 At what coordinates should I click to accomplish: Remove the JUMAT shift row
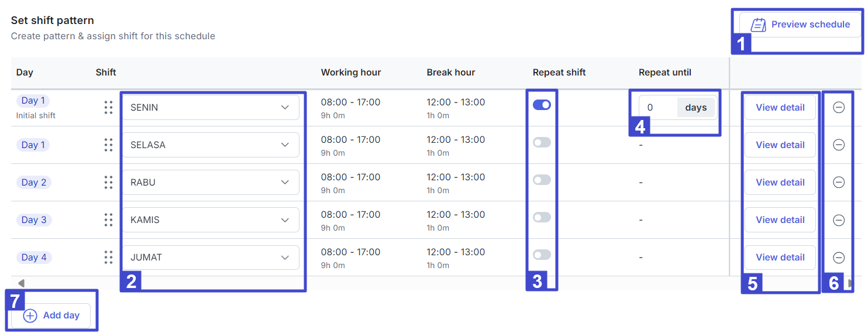(838, 257)
